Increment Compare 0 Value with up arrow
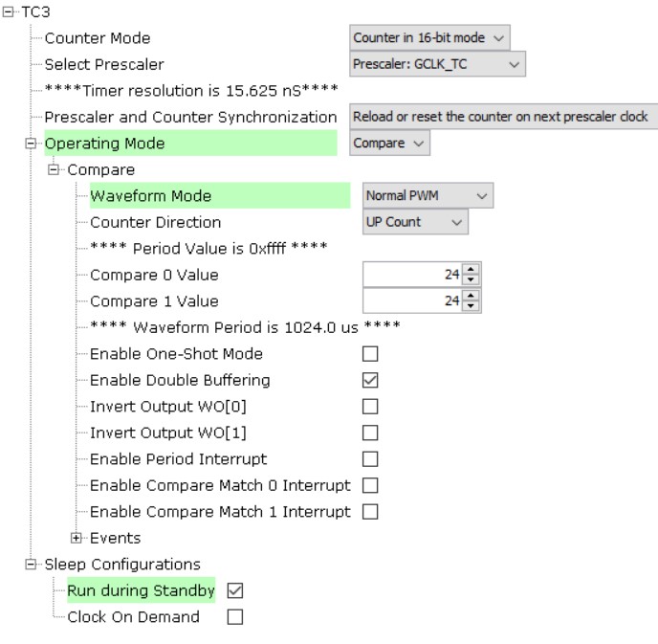The image size is (658, 644). click(471, 270)
